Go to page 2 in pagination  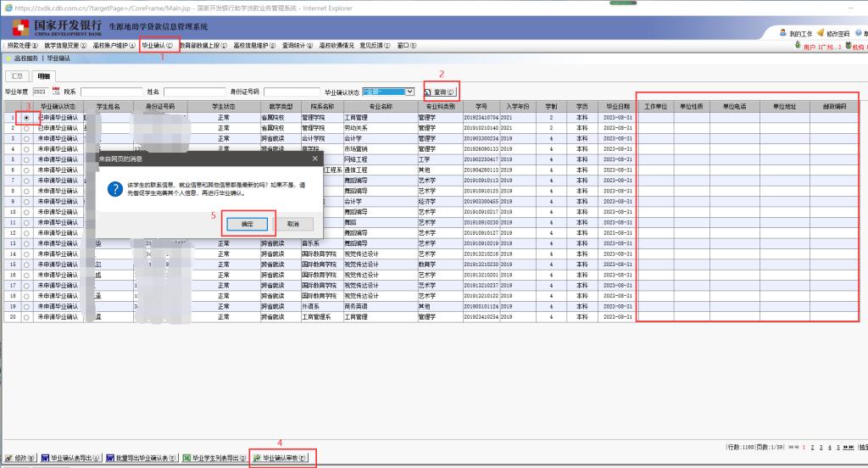811,447
